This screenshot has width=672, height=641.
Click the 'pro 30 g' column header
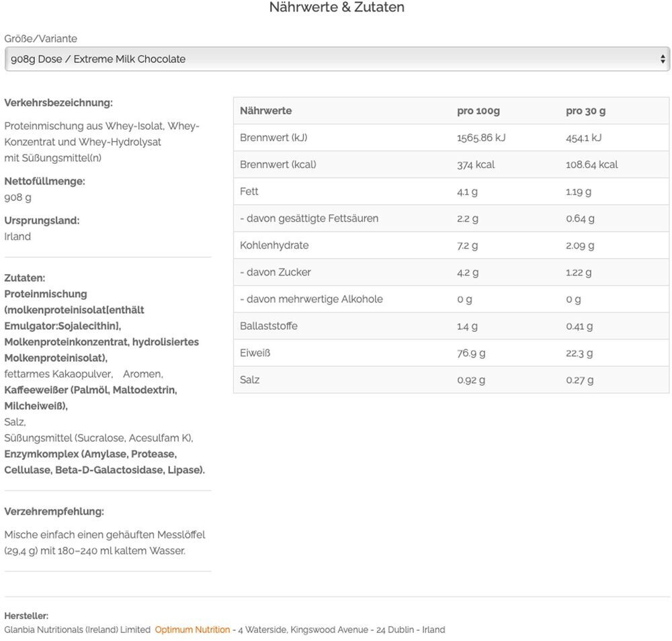[x=585, y=111]
